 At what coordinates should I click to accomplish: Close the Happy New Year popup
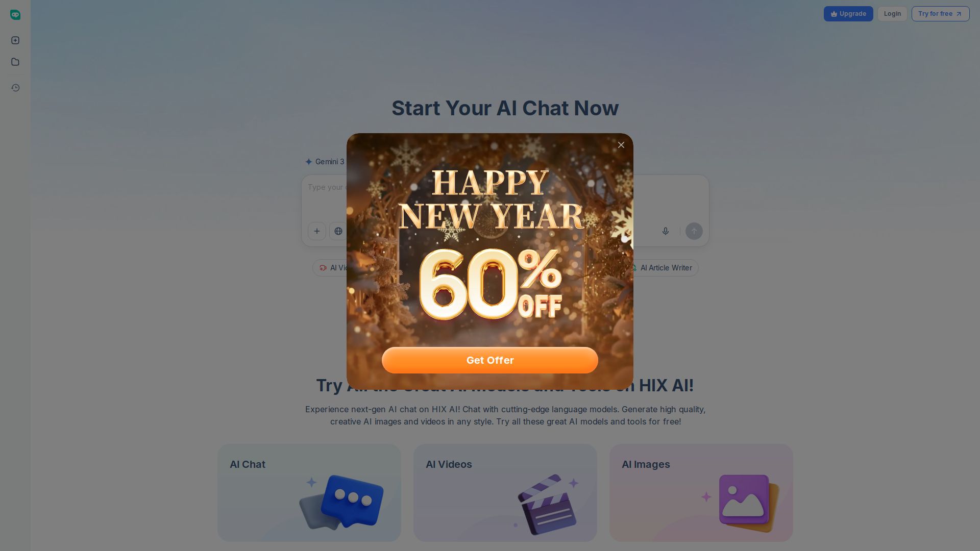(621, 145)
